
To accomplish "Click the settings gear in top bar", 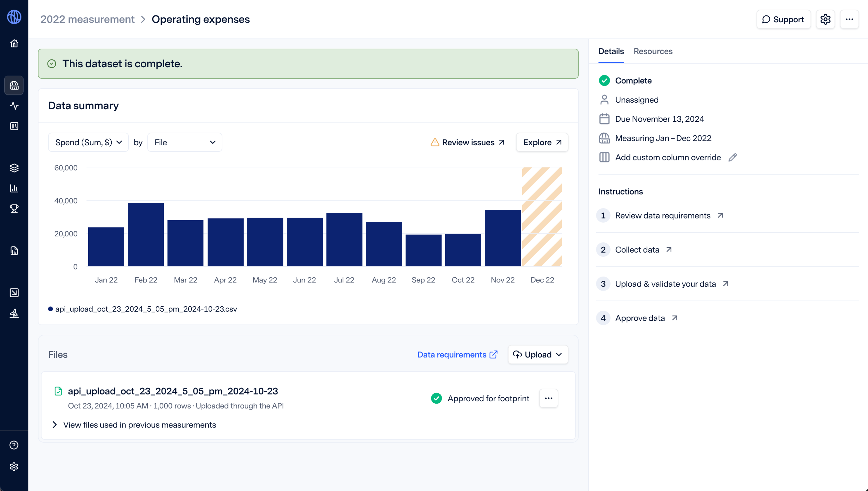I will click(825, 19).
